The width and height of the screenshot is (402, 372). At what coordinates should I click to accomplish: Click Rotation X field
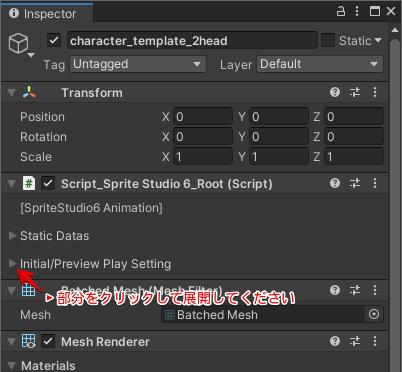[x=203, y=137]
